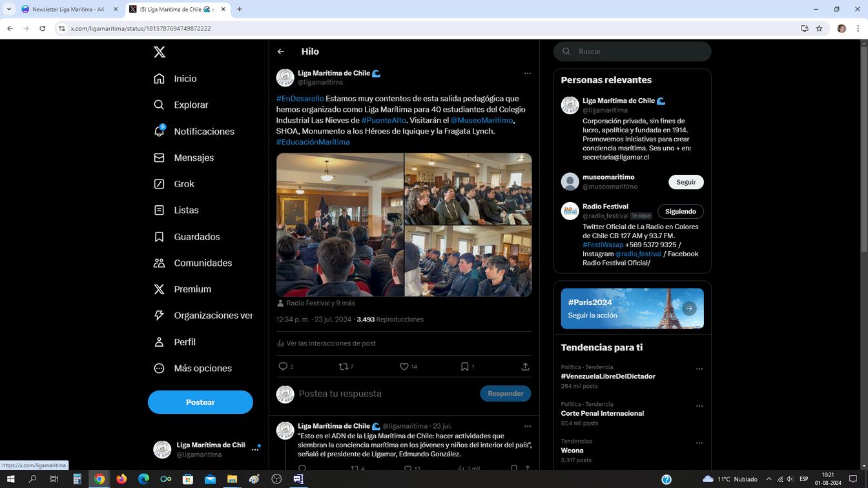Viewport: 868px width, 488px height.
Task: Open more options for Corte Penal Internacional trend
Action: (x=699, y=406)
